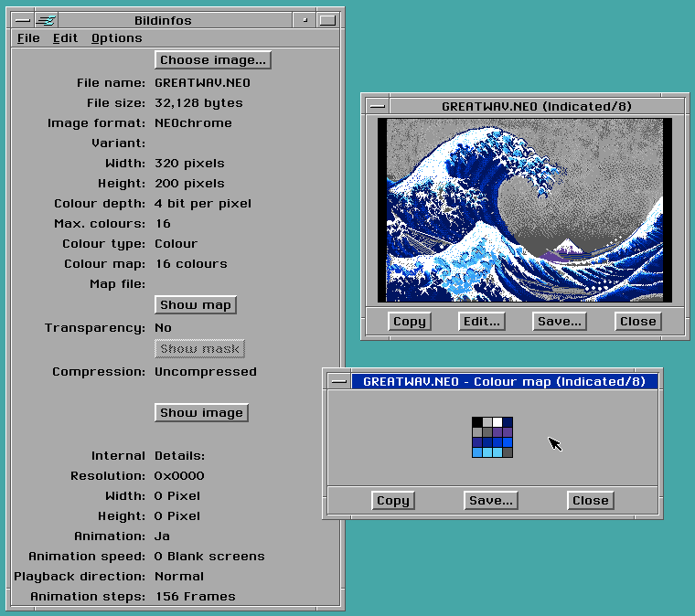Maximize the Bildinfos window
695x616 pixels.
pos(327,20)
